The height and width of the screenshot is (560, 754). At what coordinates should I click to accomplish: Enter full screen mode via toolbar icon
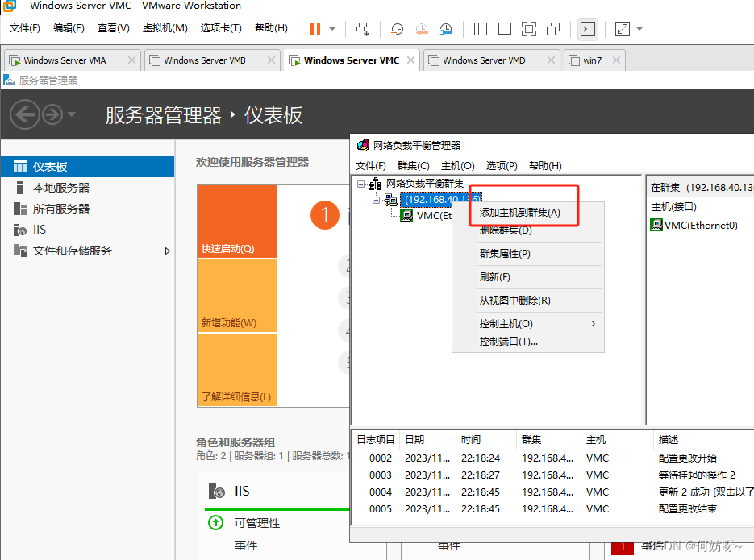click(528, 29)
